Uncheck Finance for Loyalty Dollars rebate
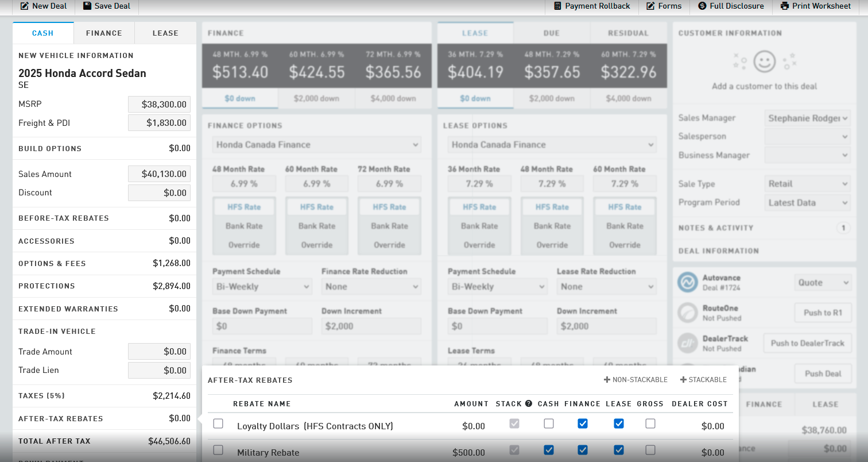This screenshot has width=868, height=462. point(583,423)
